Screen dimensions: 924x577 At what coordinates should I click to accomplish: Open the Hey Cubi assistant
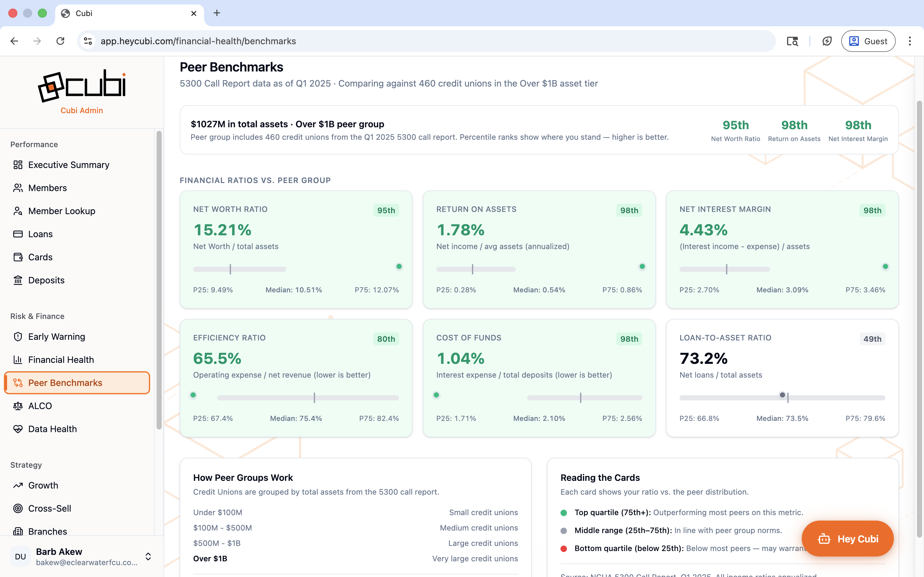847,539
